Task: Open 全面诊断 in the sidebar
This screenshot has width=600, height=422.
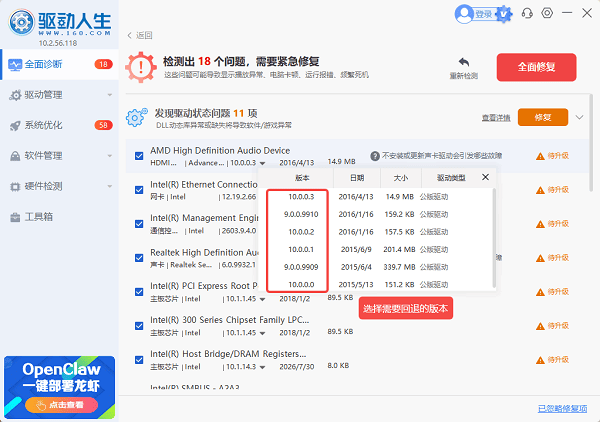Action: [x=60, y=64]
